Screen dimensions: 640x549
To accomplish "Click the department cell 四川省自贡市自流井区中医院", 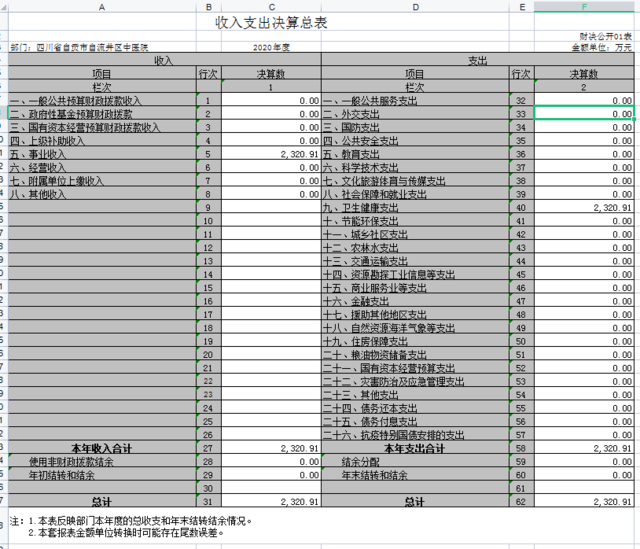I will [x=80, y=47].
